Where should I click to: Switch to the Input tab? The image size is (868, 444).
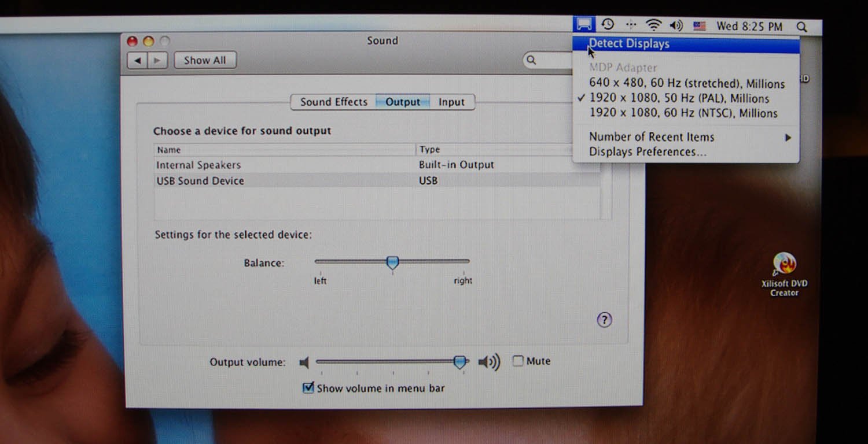[451, 102]
